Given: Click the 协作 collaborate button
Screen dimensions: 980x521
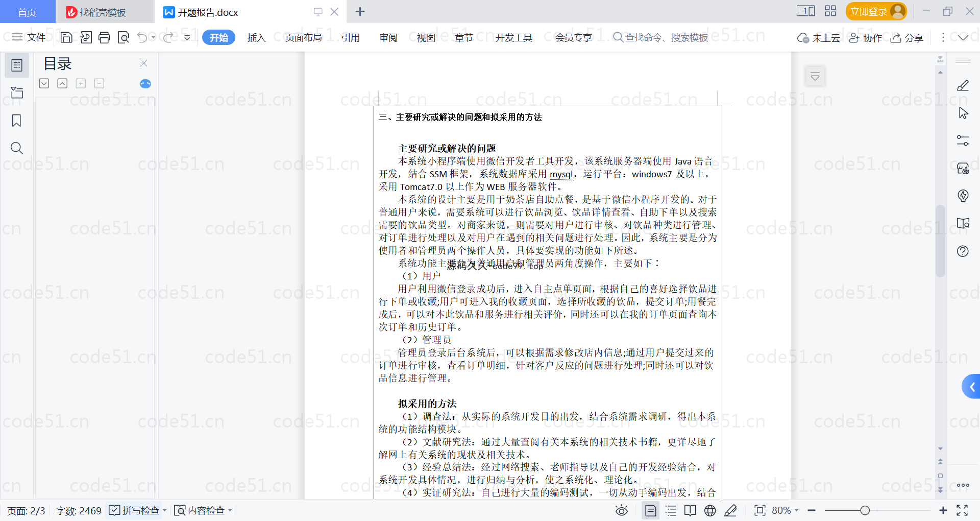Looking at the screenshot, I should [x=865, y=37].
